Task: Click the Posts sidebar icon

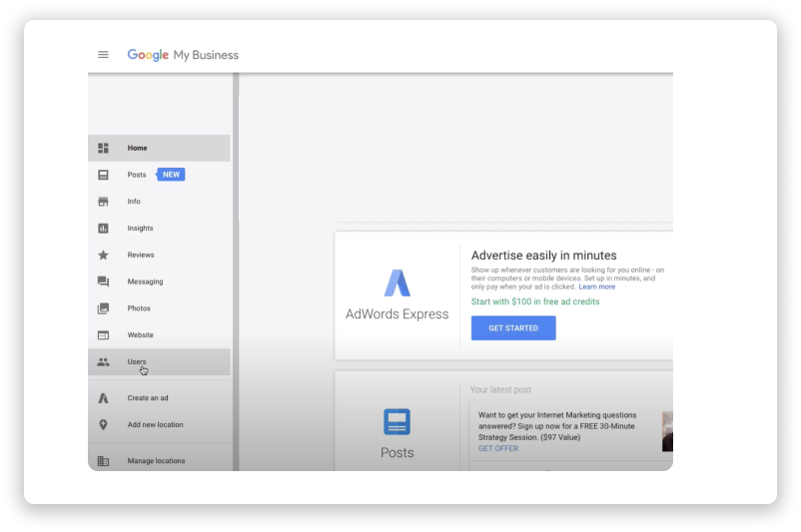Action: click(x=103, y=175)
